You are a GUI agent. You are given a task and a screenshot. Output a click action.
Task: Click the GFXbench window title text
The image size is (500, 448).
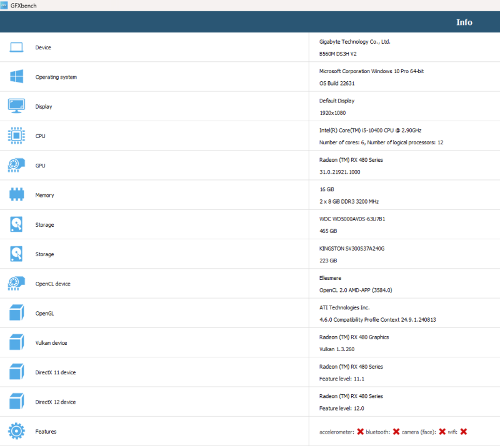[x=23, y=6]
